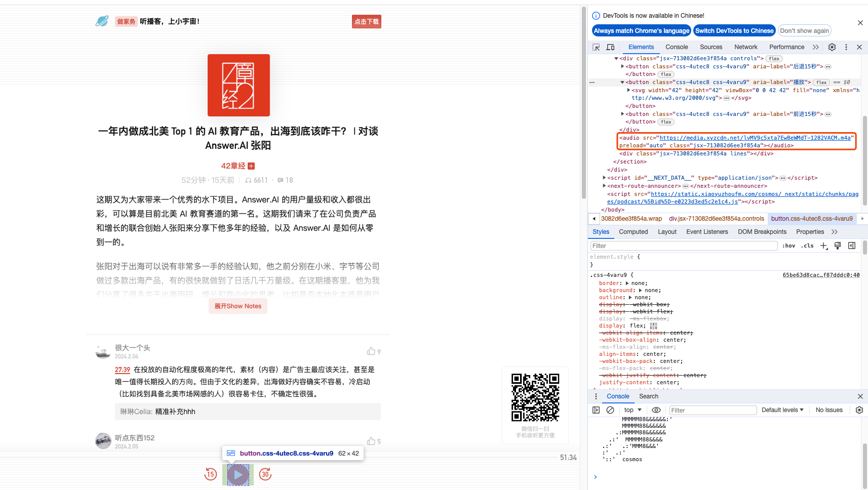This screenshot has height=490, width=868.
Task: Clear the console with the ban icon
Action: click(x=610, y=410)
